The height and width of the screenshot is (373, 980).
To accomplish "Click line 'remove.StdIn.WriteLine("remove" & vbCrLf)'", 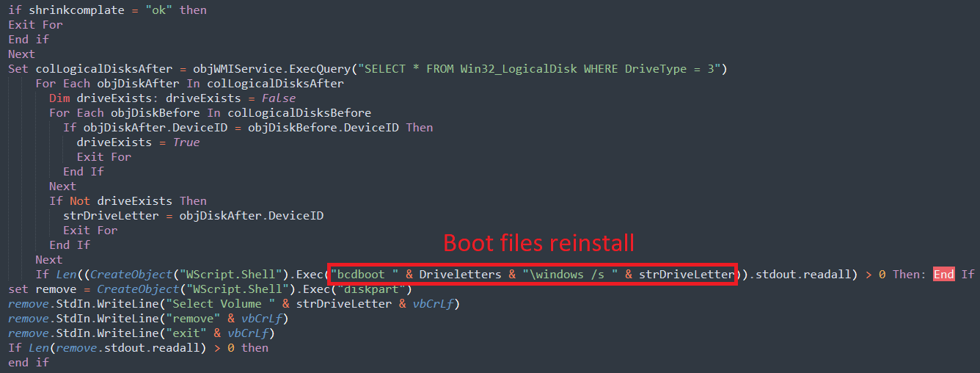I will tap(148, 319).
